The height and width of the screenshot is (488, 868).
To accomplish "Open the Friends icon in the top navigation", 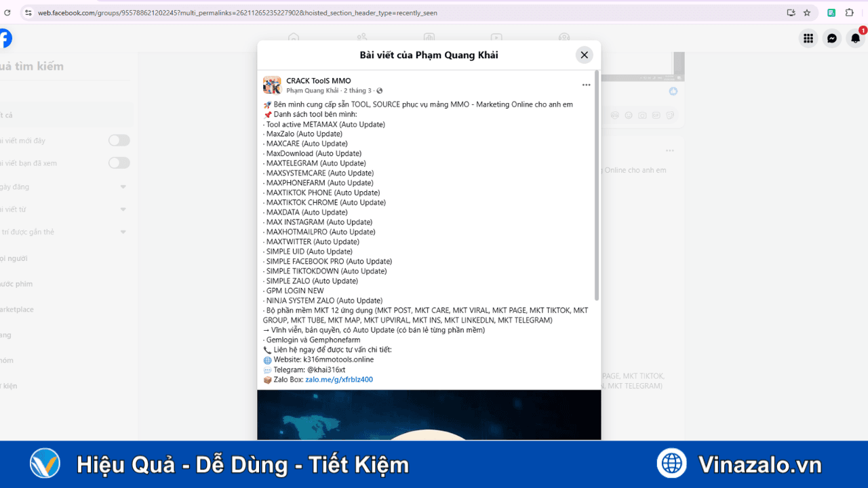I will pyautogui.click(x=361, y=39).
